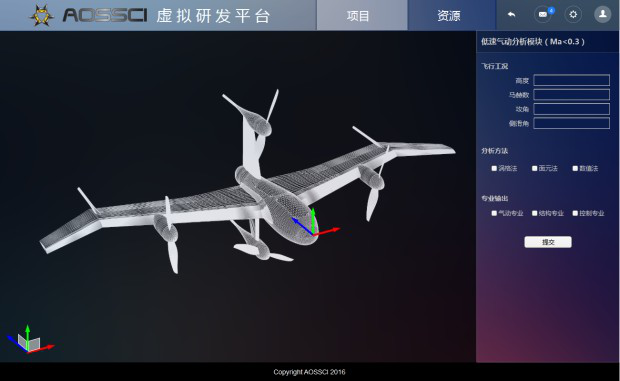620x381 pixels.
Task: Click the 提交 submit button
Action: pyautogui.click(x=548, y=242)
